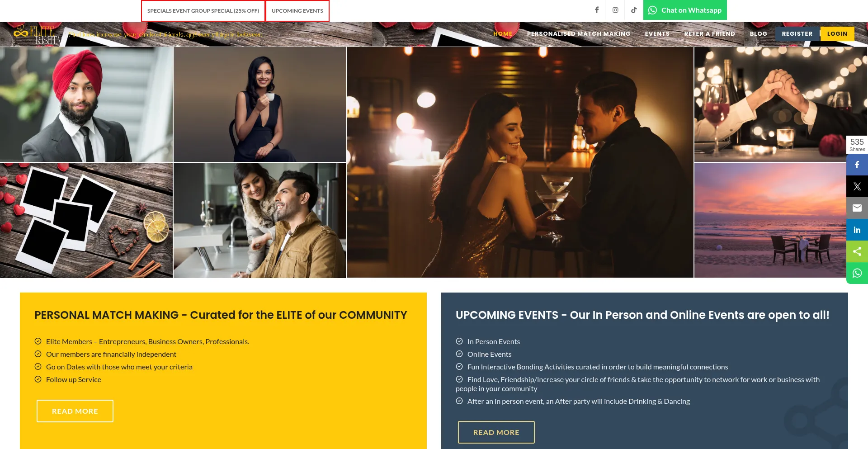The height and width of the screenshot is (449, 868).
Task: Click Read More under Personal Match Making
Action: click(75, 411)
